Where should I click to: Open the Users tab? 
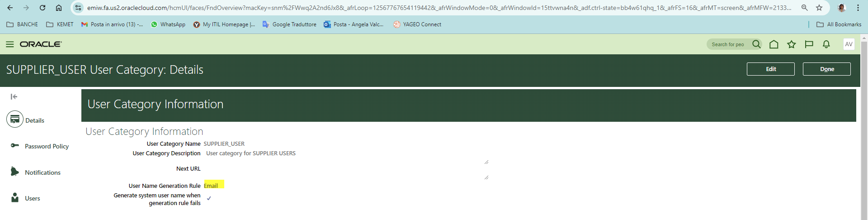(33, 198)
